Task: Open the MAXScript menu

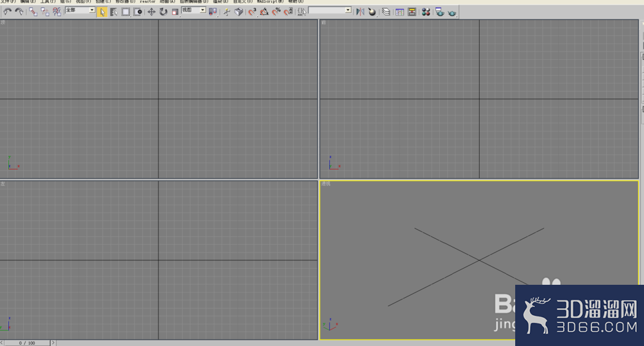Action: pos(270,2)
